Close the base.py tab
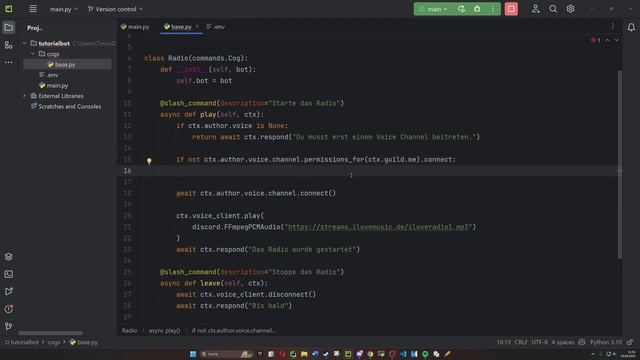This screenshot has width=640, height=360. [197, 27]
